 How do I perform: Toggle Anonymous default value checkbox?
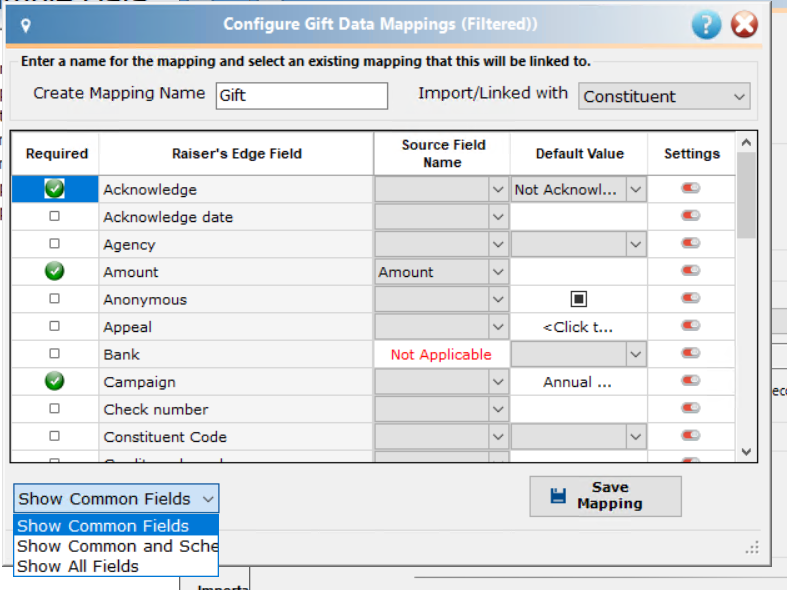578,299
